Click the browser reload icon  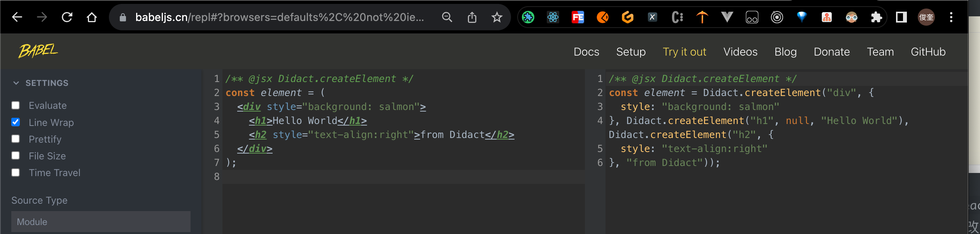(67, 17)
